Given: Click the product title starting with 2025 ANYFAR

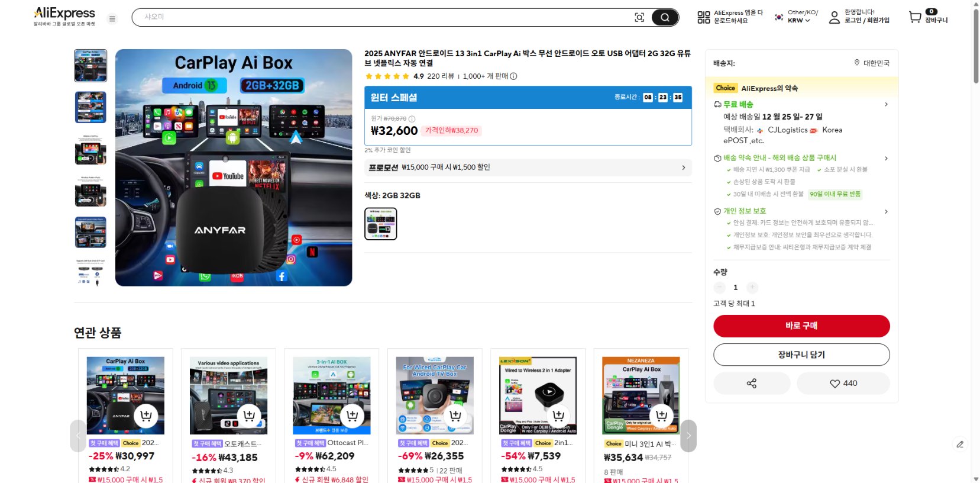Looking at the screenshot, I should click(x=528, y=58).
